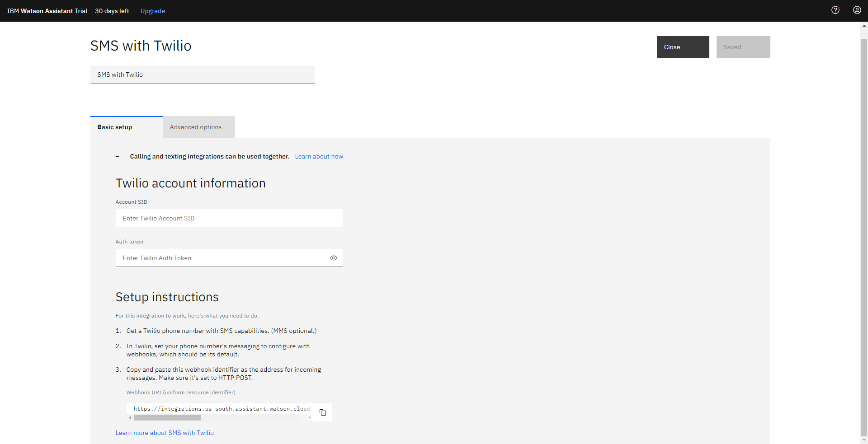Click the 'Twilio account information' heading
Image resolution: width=868 pixels, height=444 pixels.
[191, 183]
